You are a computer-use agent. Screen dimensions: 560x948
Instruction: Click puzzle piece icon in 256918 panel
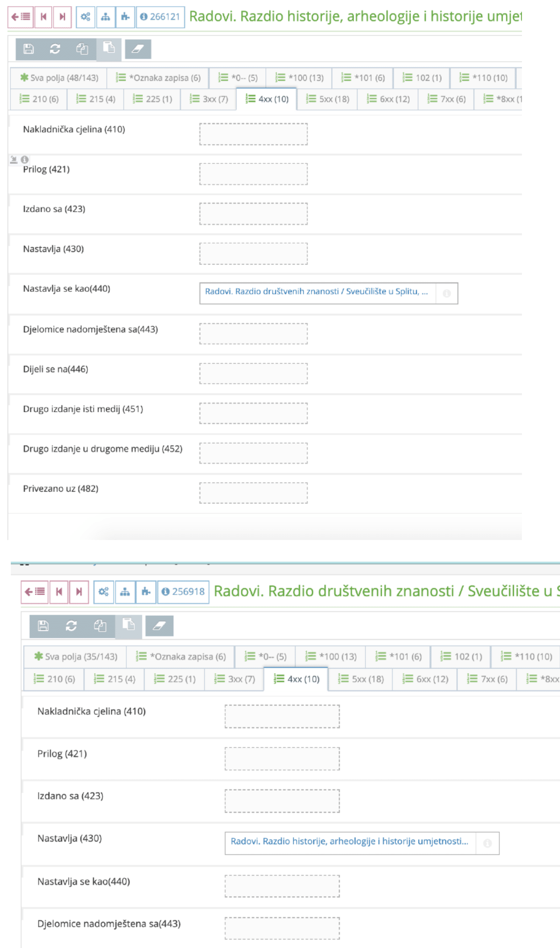point(146,591)
